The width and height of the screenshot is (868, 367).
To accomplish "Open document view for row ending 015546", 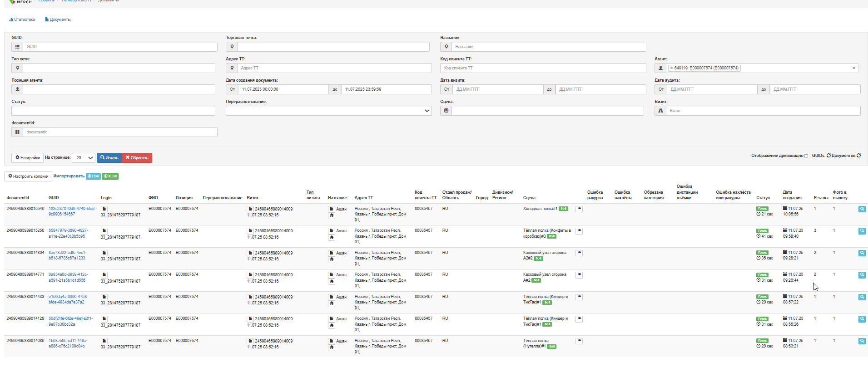I will pos(862,209).
